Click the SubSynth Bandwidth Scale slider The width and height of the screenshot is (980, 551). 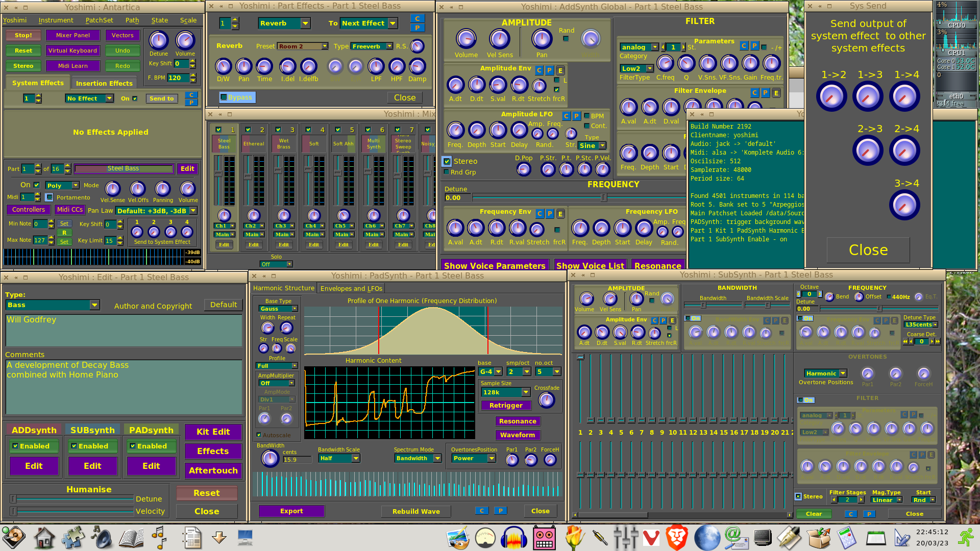(x=767, y=305)
